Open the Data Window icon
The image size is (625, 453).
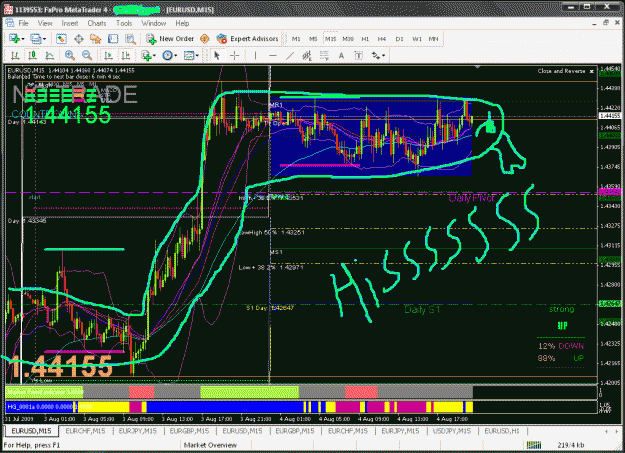79,39
